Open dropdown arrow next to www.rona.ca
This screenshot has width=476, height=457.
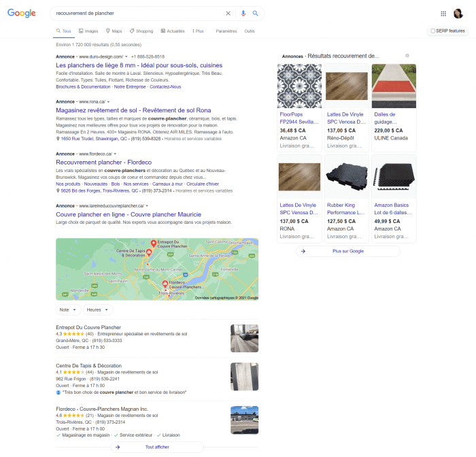pos(108,102)
